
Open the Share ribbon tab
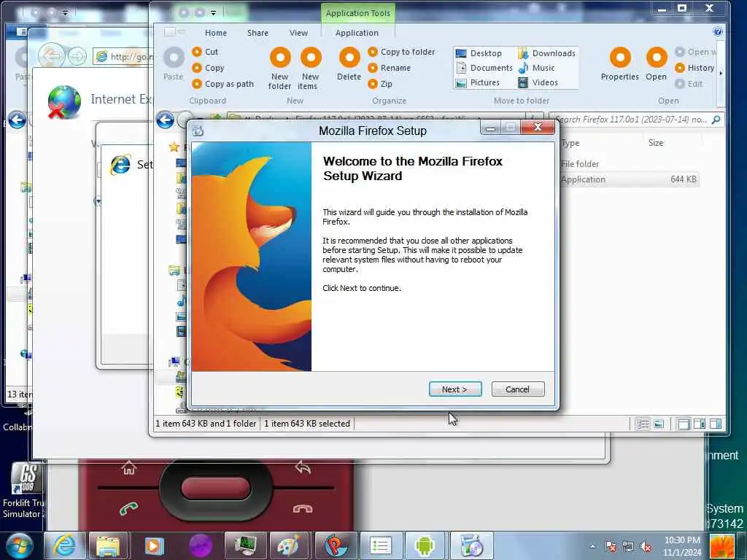tap(258, 33)
